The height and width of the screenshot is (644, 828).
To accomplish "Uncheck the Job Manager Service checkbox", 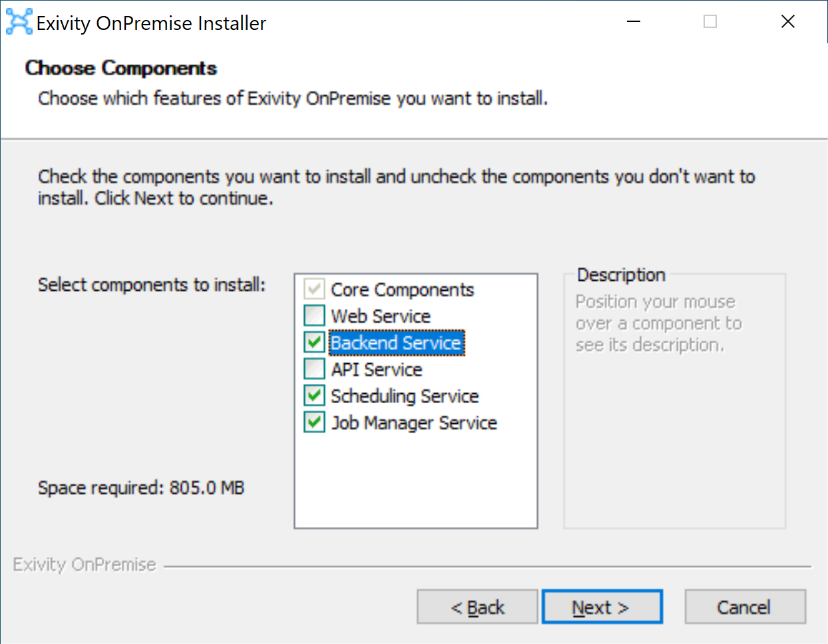I will (314, 422).
